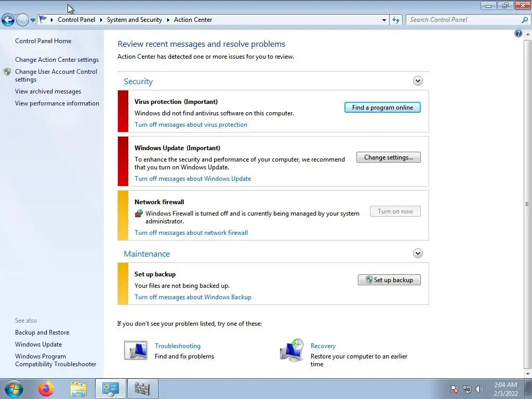Click the Windows Update (Important) title
Screen dimensions: 532x399
(178, 148)
